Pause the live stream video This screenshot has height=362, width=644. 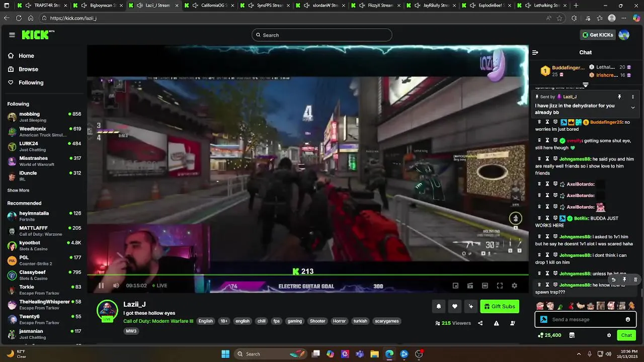(x=101, y=286)
